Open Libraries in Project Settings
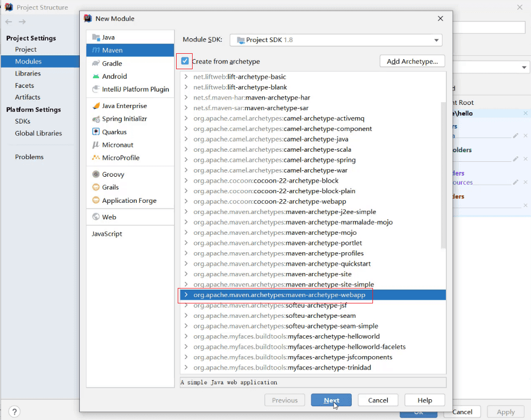Screen dimensions: 531x420 point(28,73)
